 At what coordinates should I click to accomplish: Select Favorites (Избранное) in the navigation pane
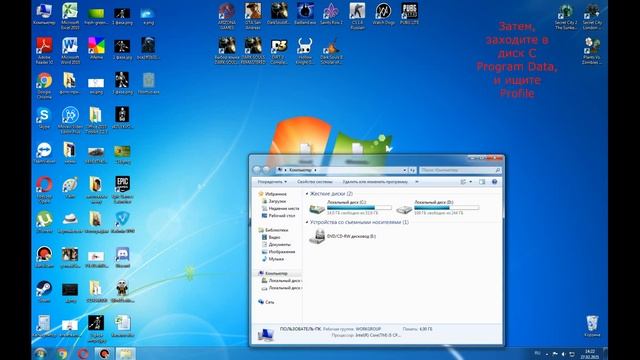tap(272, 194)
